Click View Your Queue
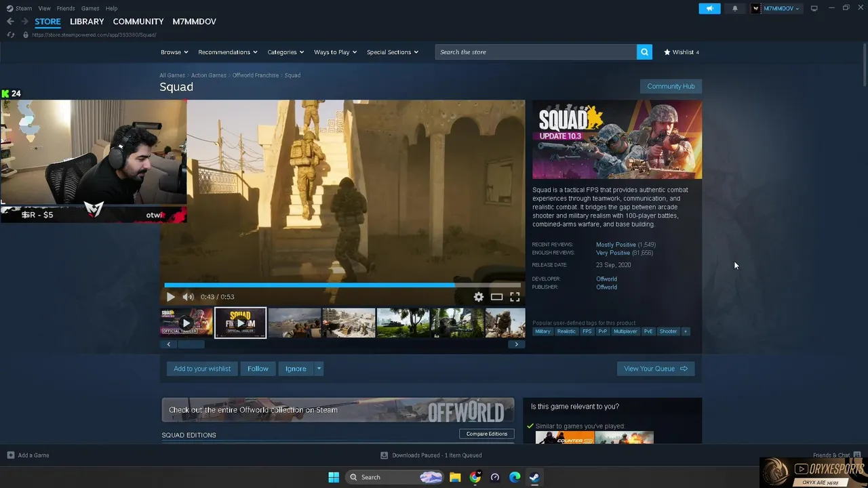Viewport: 868px width, 488px height. click(x=656, y=369)
